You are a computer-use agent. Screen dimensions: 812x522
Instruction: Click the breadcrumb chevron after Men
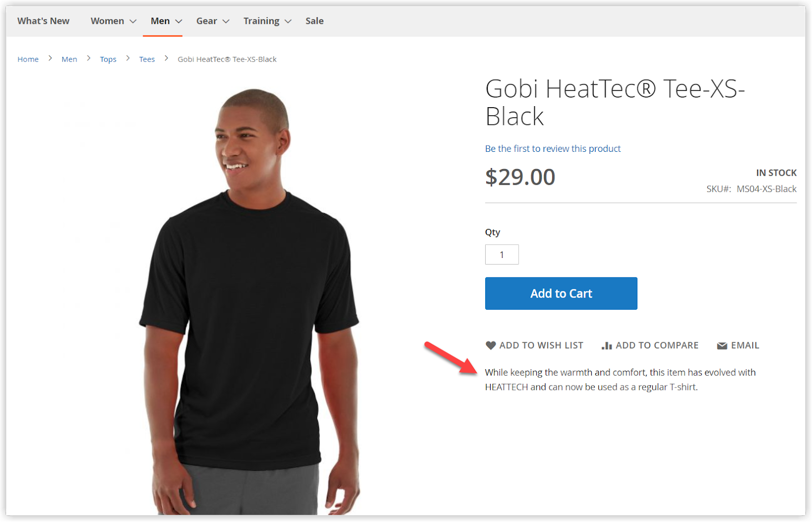[88, 58]
